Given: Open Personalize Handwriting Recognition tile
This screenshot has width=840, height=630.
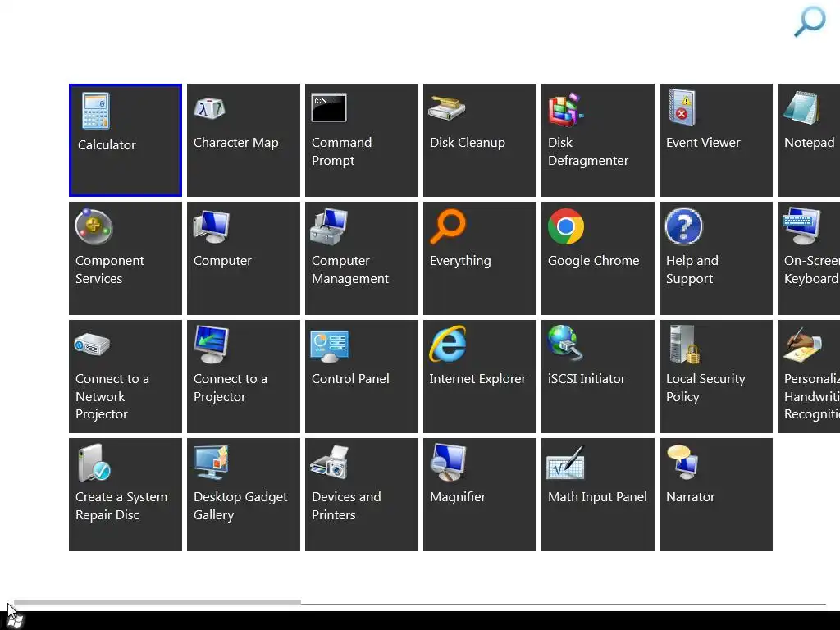Looking at the screenshot, I should [809, 377].
